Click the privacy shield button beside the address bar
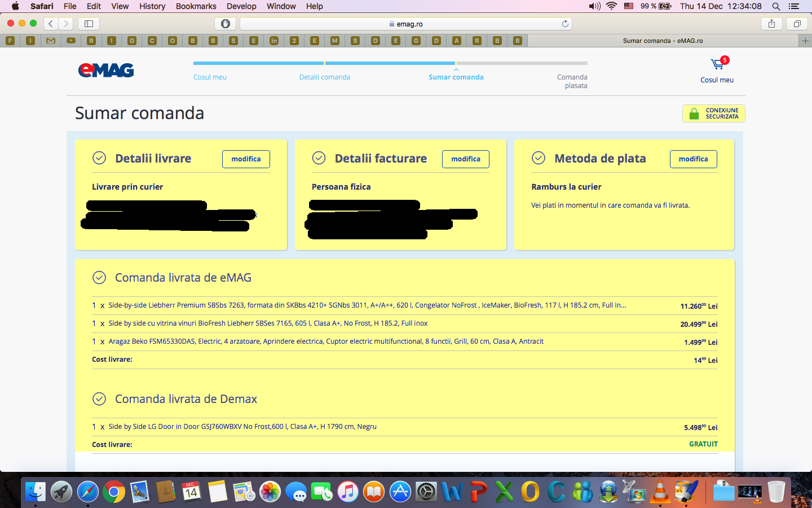The image size is (812, 508). [226, 24]
